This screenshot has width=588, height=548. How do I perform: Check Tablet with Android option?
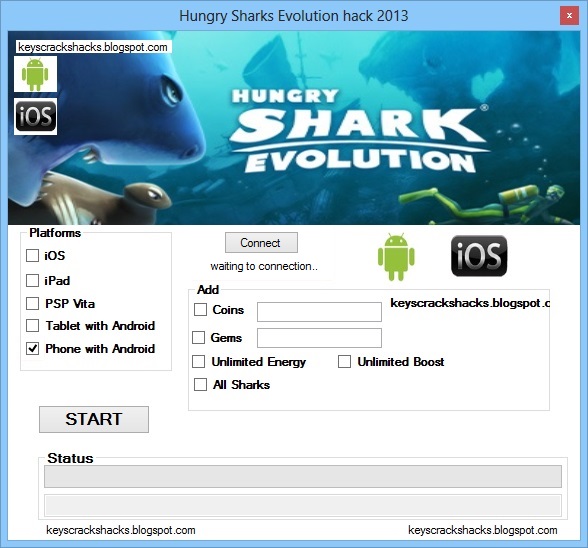tap(32, 325)
